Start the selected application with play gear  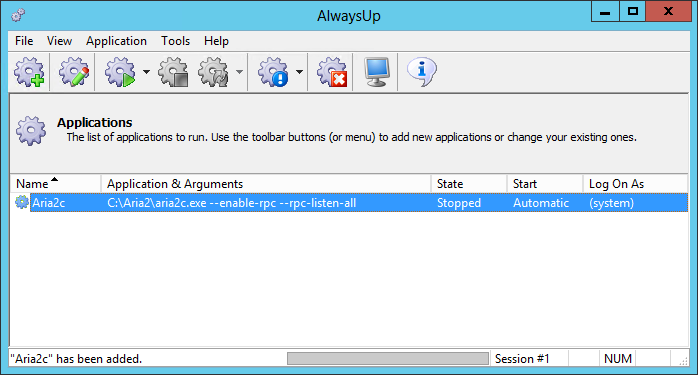point(120,72)
